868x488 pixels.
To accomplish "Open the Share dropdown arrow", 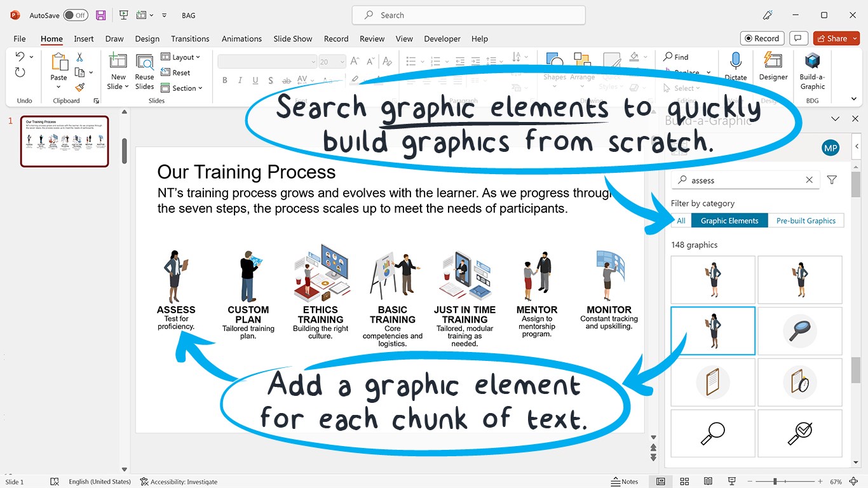I will pyautogui.click(x=854, y=38).
